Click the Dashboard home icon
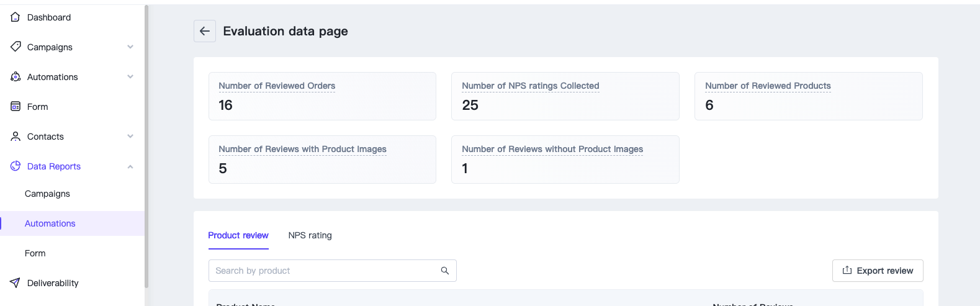 pos(16,17)
